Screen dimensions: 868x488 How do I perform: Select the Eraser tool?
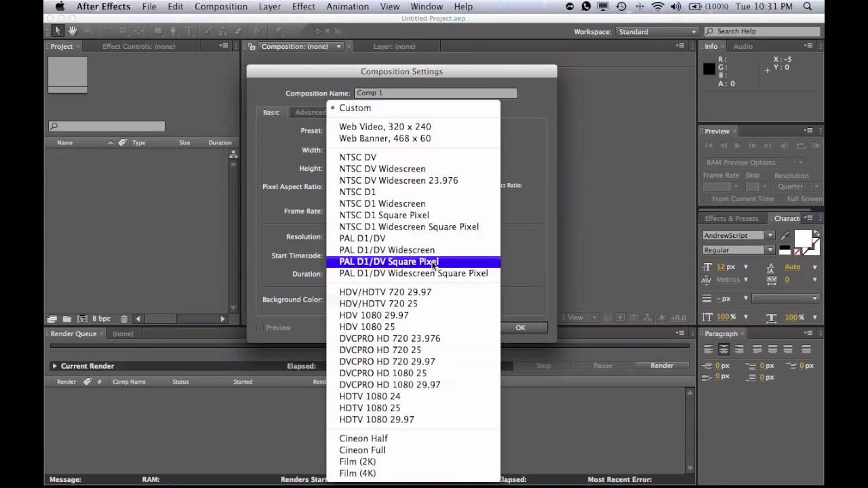tap(239, 31)
